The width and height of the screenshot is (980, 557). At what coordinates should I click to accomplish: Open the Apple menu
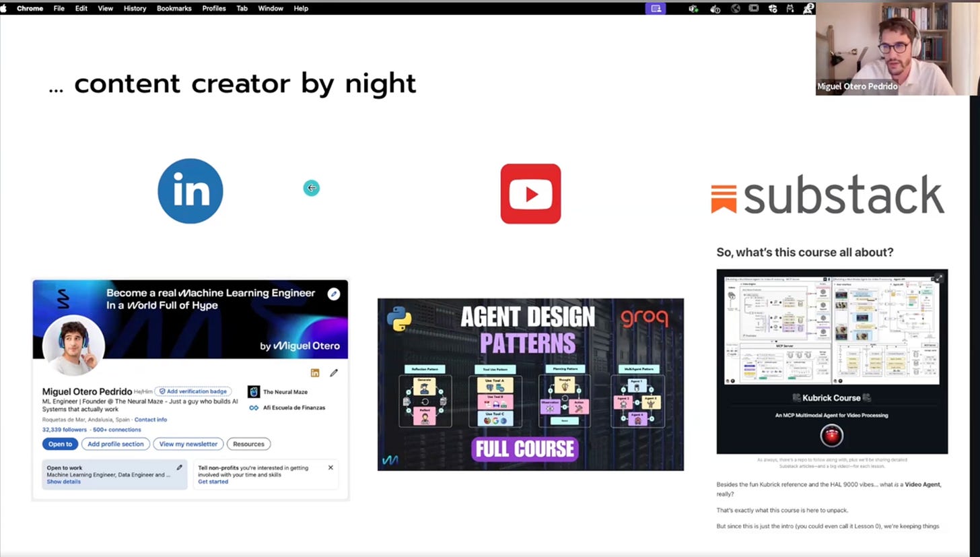point(3,8)
